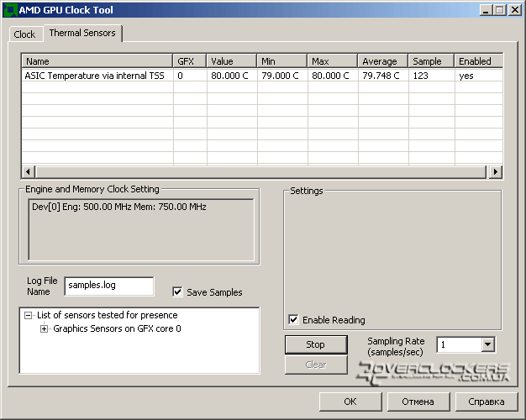The width and height of the screenshot is (526, 420).
Task: Click the Stop button
Action: click(316, 344)
